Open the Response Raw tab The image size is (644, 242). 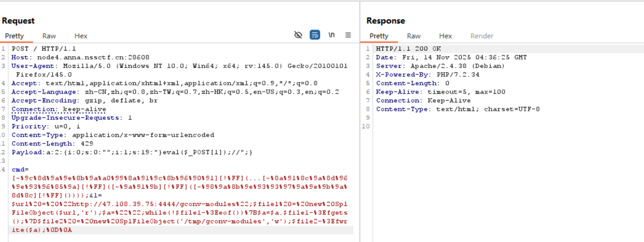click(x=414, y=36)
